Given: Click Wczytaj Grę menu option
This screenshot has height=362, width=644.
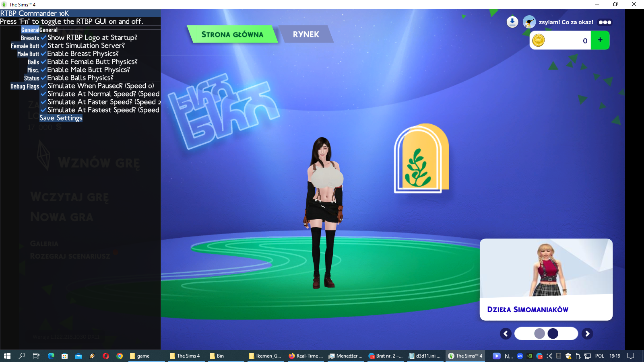Looking at the screenshot, I should (70, 197).
